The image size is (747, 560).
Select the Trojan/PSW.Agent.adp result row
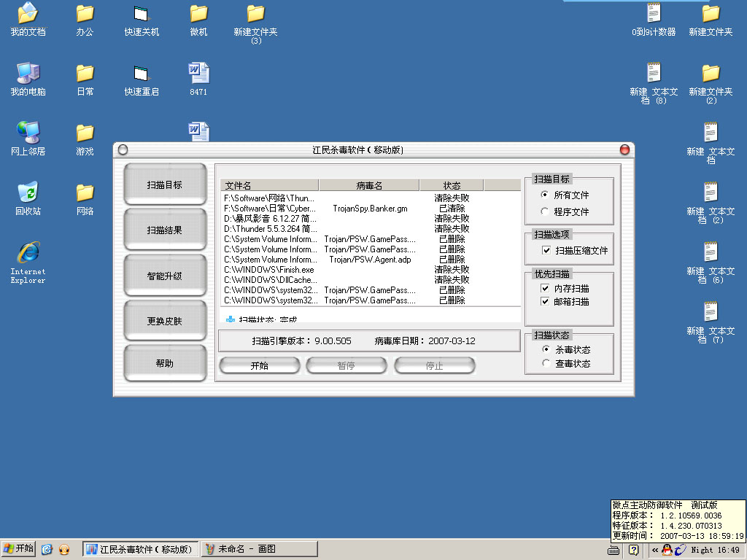click(370, 259)
